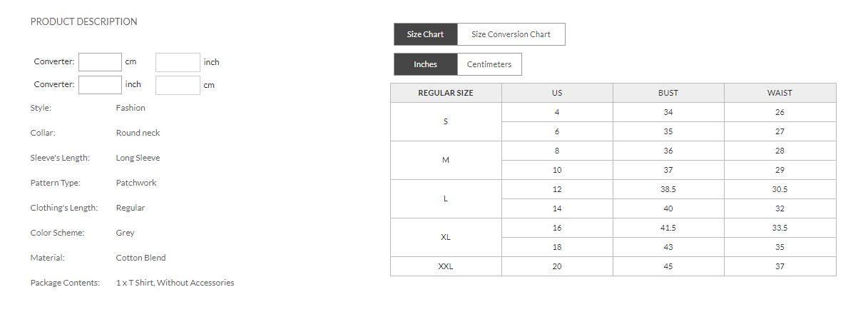Click the cm field in the second converter row
Viewport: 868px width, 327px height.
tap(178, 85)
